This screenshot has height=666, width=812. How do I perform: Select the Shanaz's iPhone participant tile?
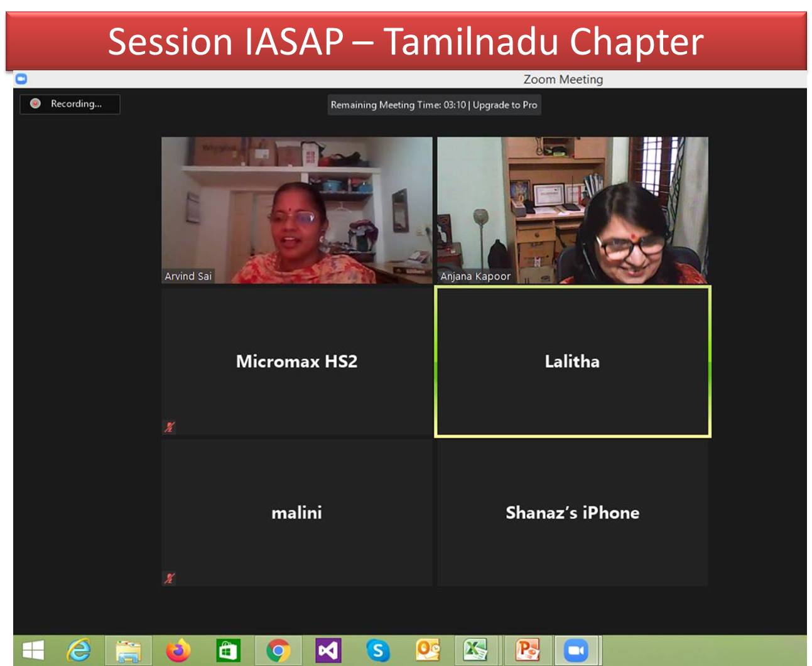573,513
